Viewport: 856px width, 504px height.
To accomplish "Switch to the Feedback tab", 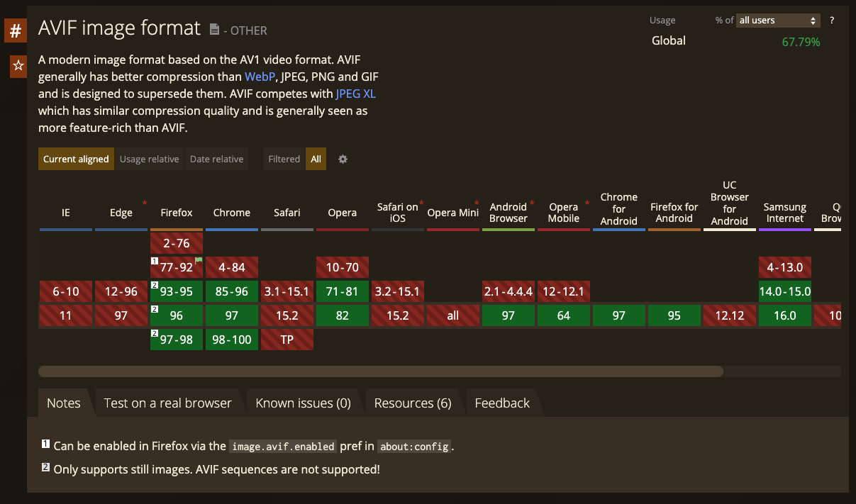I will pos(502,403).
